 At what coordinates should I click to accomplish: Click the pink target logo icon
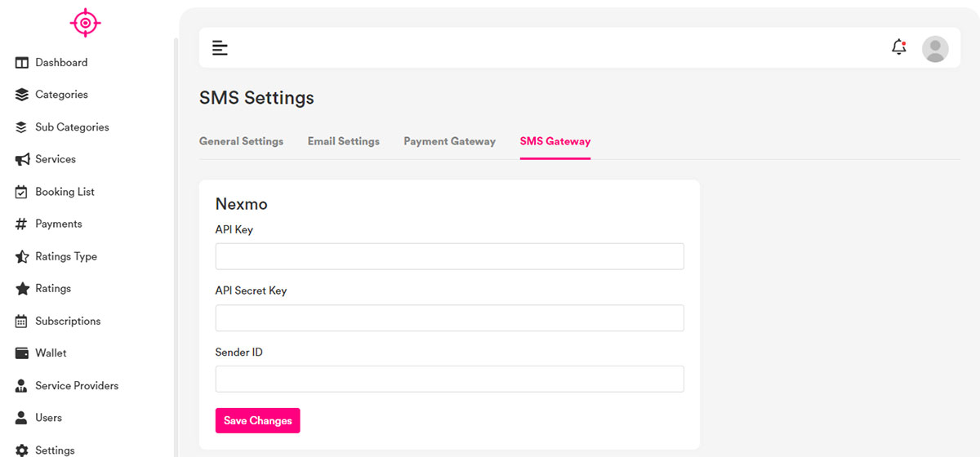point(85,22)
